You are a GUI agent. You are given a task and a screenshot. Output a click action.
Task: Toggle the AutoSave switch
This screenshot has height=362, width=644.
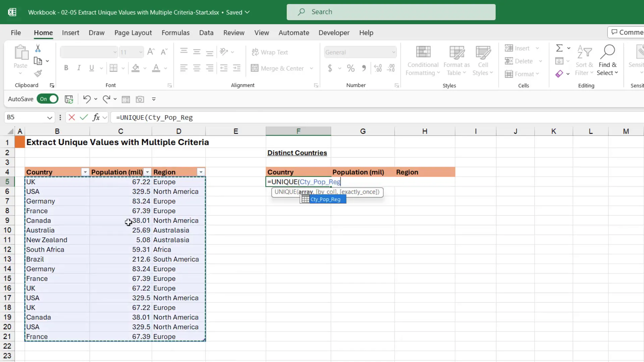coord(48,99)
